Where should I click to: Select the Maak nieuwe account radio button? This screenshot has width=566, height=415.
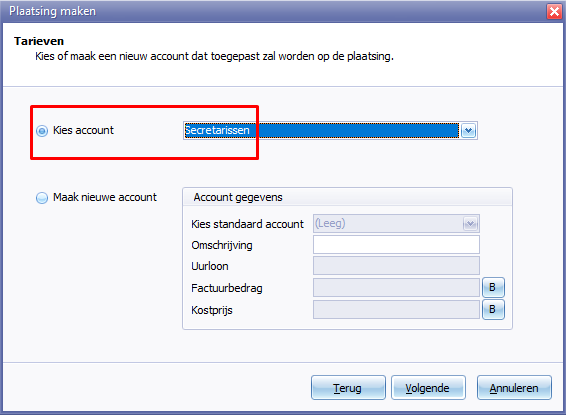tap(42, 198)
